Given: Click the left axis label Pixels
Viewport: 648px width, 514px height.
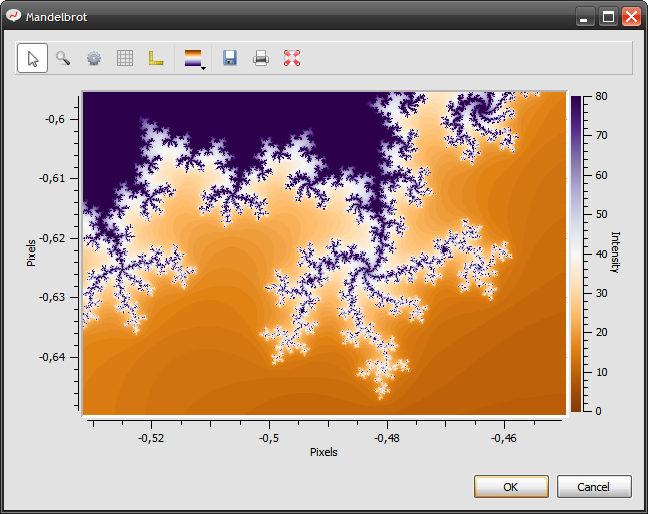Looking at the screenshot, I should pyautogui.click(x=32, y=251).
